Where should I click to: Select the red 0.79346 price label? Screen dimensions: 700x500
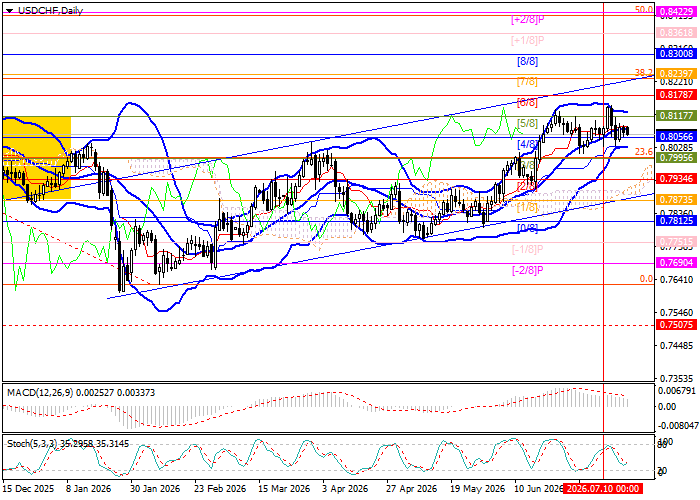tap(676, 179)
